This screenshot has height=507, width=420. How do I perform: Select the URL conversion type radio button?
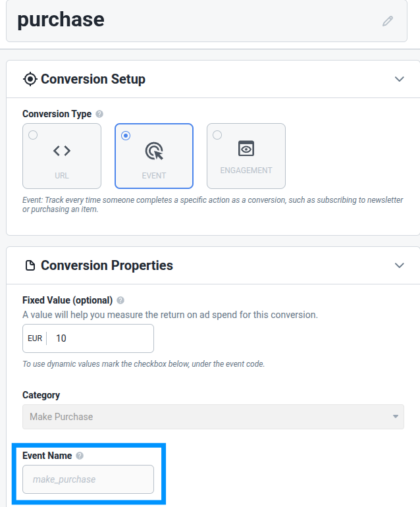pos(33,135)
